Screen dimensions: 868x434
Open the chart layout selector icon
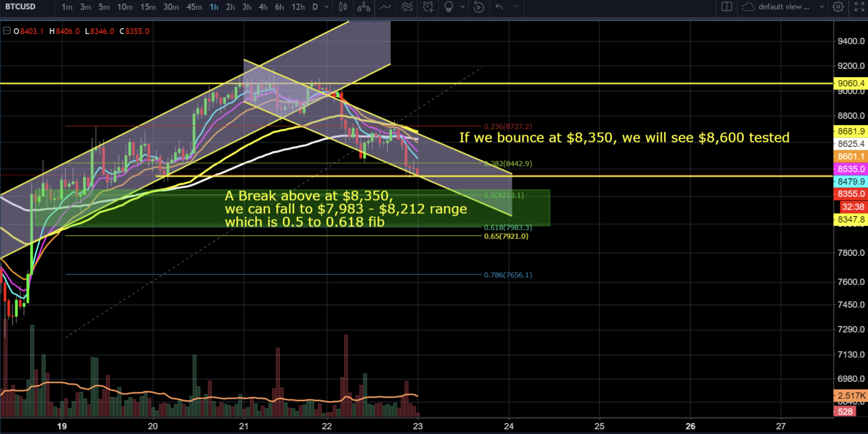(727, 7)
